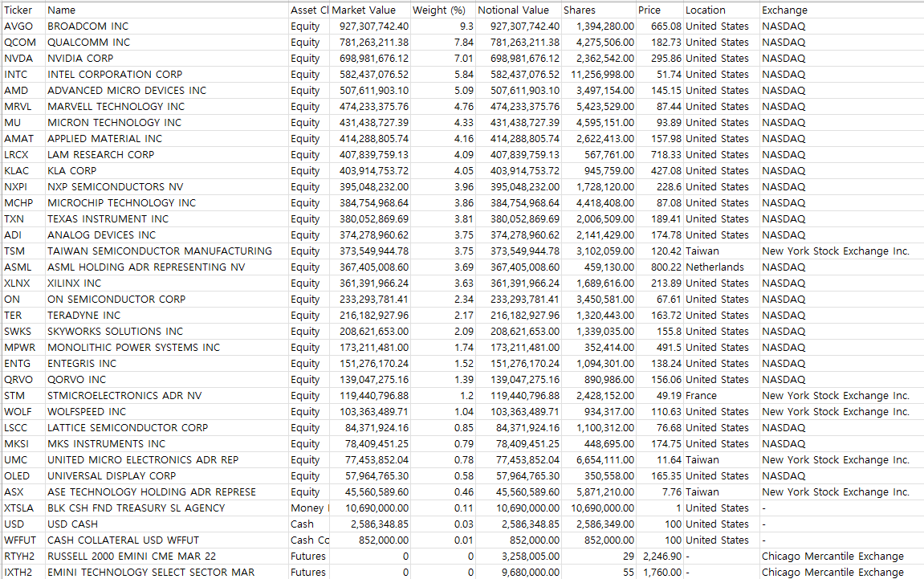Image resolution: width=924 pixels, height=579 pixels.
Task: Select the Exchange header cell
Action: tap(841, 10)
